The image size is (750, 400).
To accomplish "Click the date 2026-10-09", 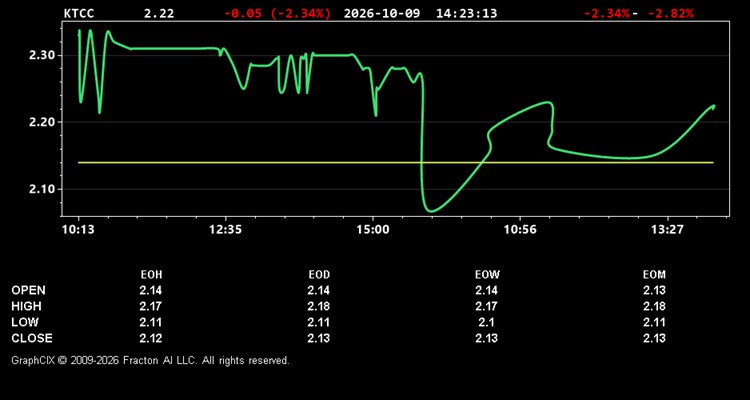I will pos(382,13).
